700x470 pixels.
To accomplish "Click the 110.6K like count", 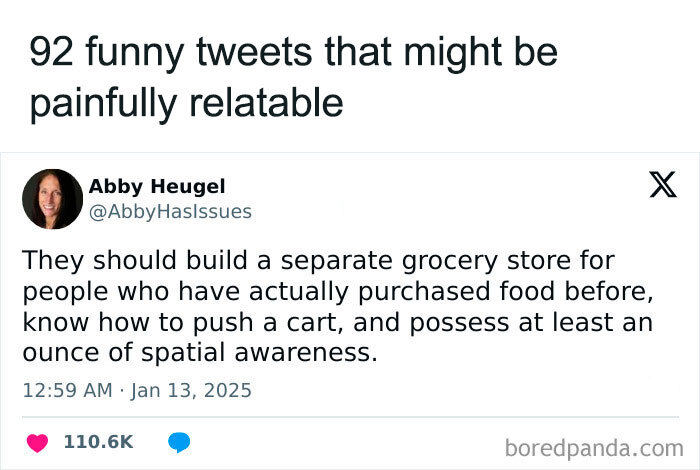I will (x=98, y=441).
